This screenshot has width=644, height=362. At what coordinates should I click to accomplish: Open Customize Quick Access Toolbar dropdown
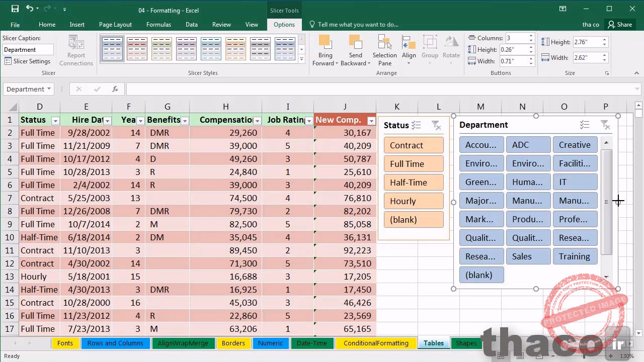pyautogui.click(x=64, y=9)
